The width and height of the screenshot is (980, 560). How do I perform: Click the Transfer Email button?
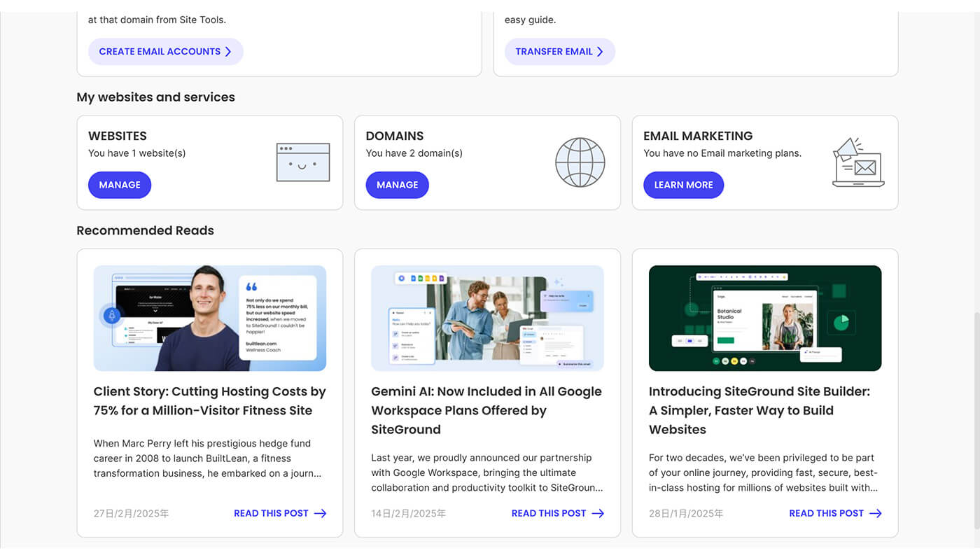560,52
